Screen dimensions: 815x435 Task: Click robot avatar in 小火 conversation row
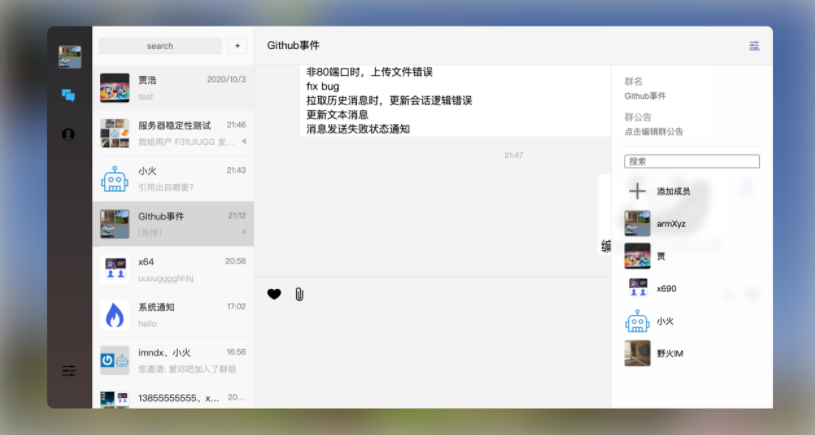pos(114,179)
